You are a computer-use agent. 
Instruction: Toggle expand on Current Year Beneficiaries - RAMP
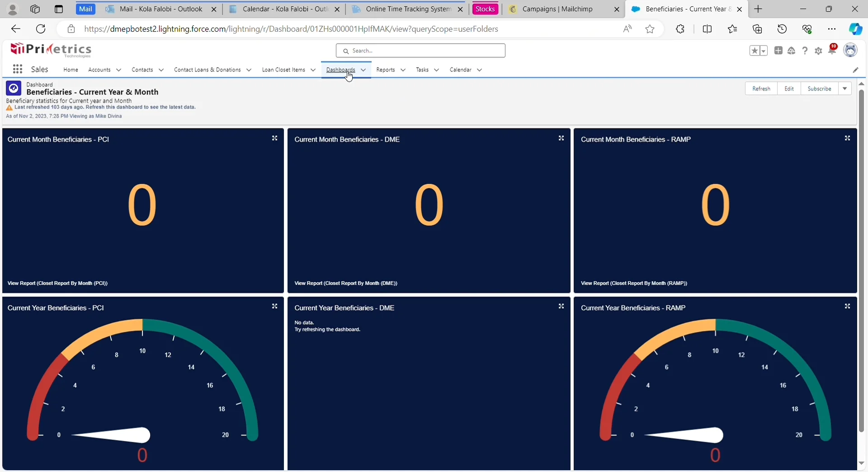(848, 306)
